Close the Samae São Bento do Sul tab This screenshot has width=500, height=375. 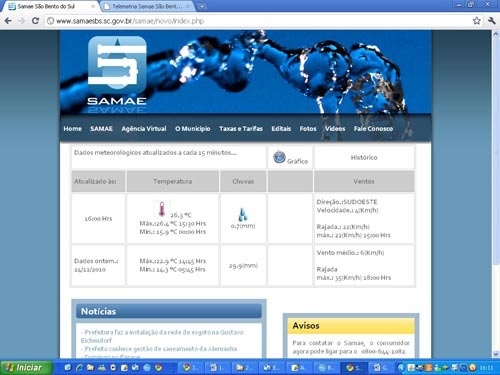[93, 6]
